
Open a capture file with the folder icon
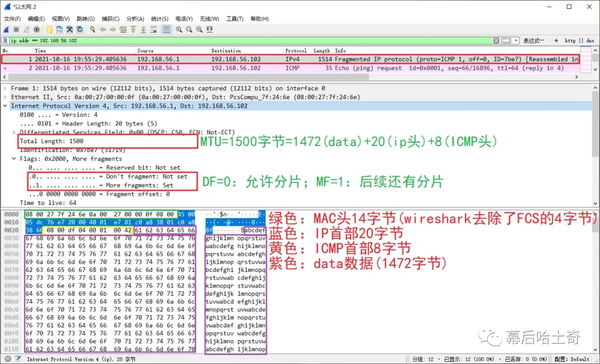[x=49, y=29]
